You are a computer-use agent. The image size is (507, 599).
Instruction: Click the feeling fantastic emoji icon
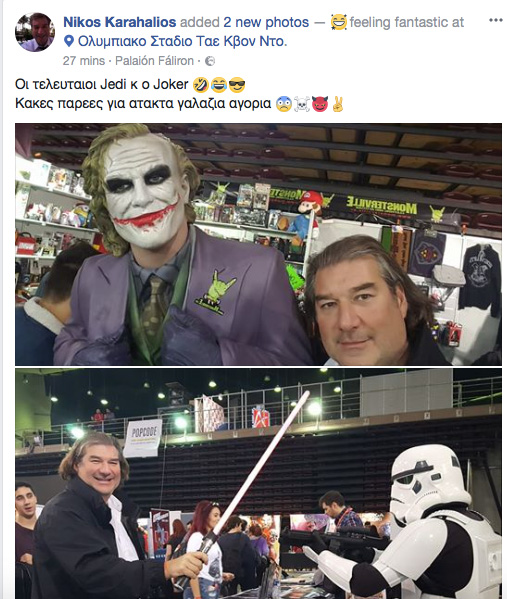pos(339,22)
